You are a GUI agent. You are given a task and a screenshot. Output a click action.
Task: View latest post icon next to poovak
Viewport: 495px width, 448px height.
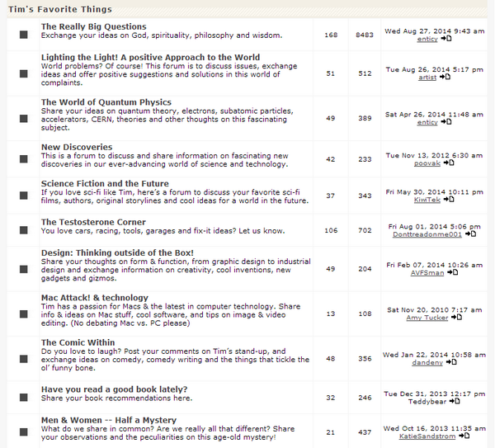pyautogui.click(x=449, y=163)
